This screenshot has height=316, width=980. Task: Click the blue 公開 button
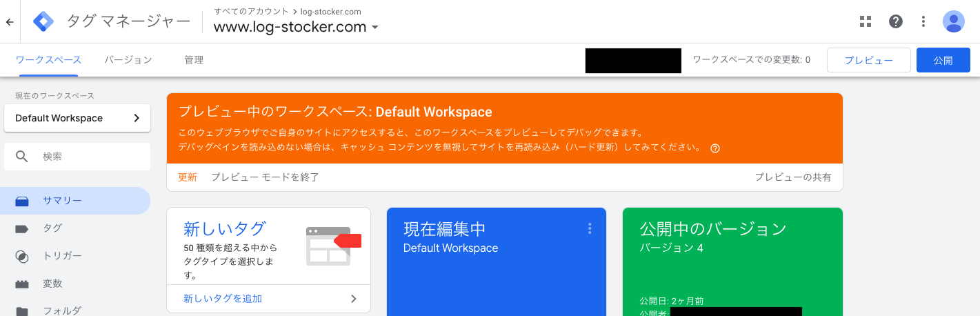tap(943, 60)
